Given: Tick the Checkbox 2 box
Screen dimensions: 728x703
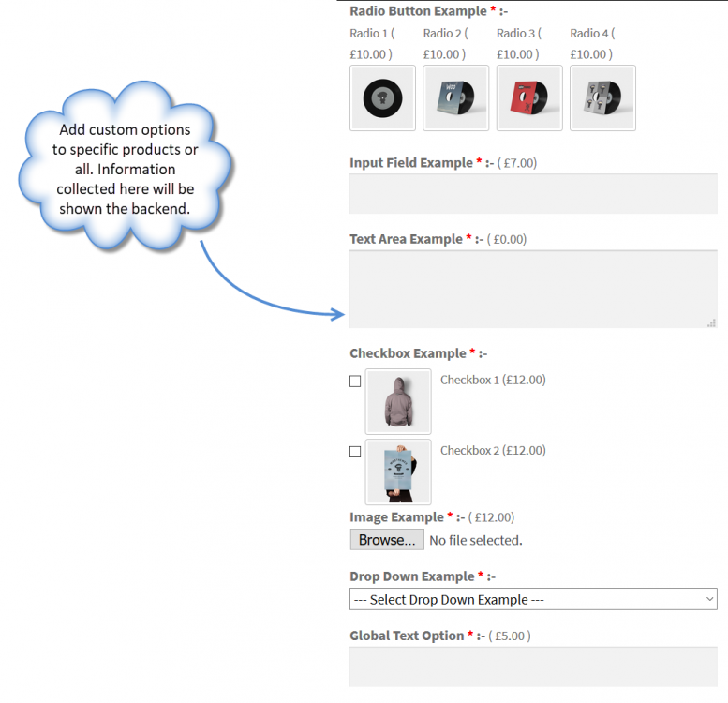Looking at the screenshot, I should coord(355,452).
